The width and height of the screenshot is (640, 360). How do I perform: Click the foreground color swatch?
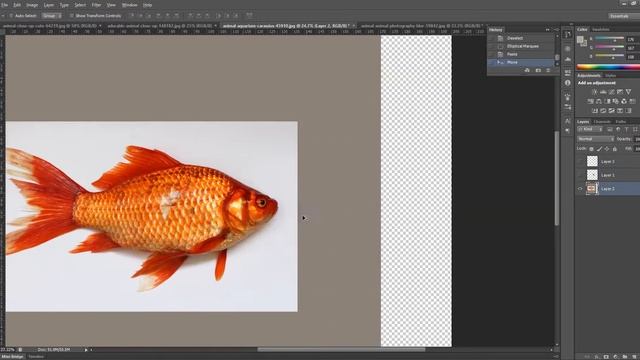coord(580,39)
